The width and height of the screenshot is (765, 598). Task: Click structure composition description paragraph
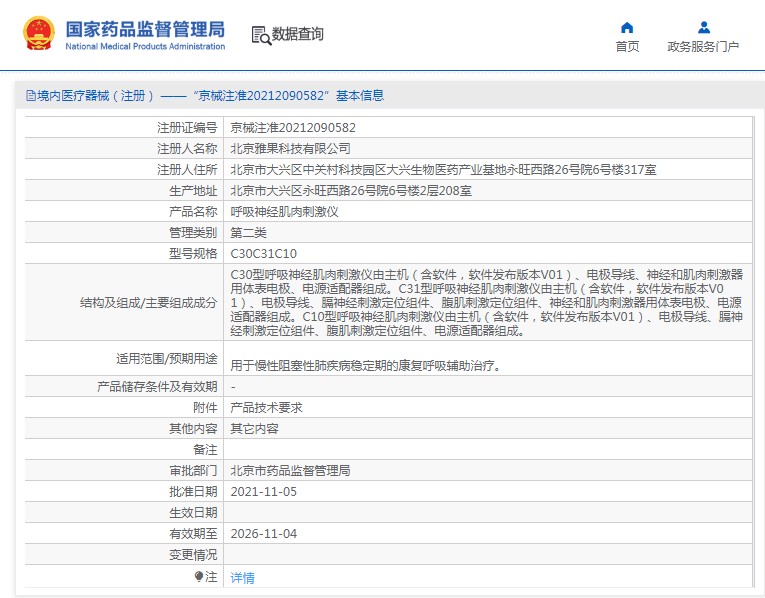486,302
